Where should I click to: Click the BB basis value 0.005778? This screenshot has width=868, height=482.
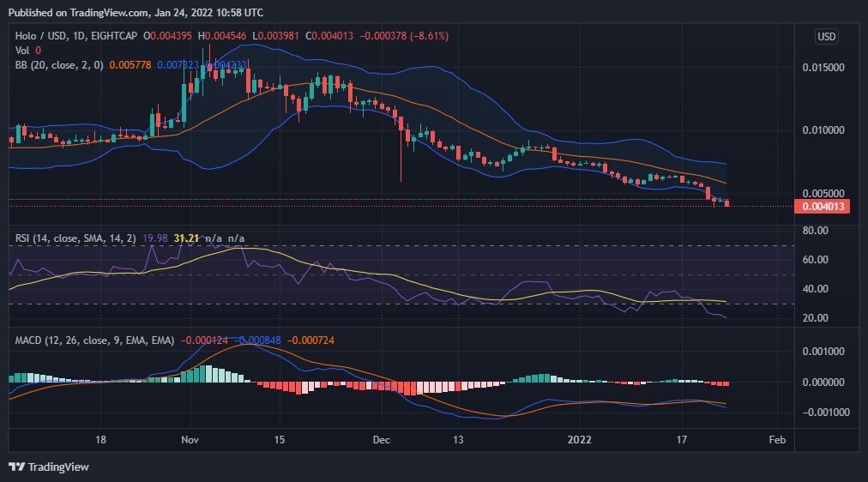tap(130, 64)
